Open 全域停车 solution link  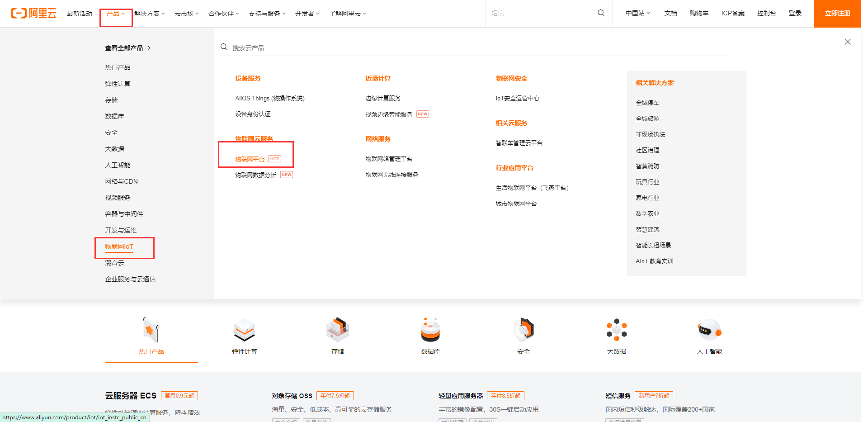click(647, 103)
